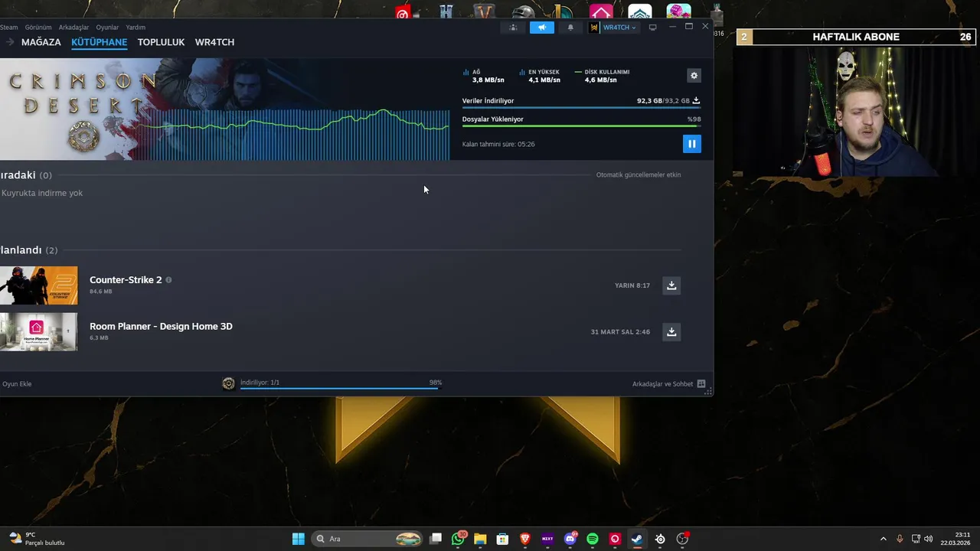
Task: Click the DİSK KULLANIMI 4,6 MB/sn stat
Action: (602, 76)
